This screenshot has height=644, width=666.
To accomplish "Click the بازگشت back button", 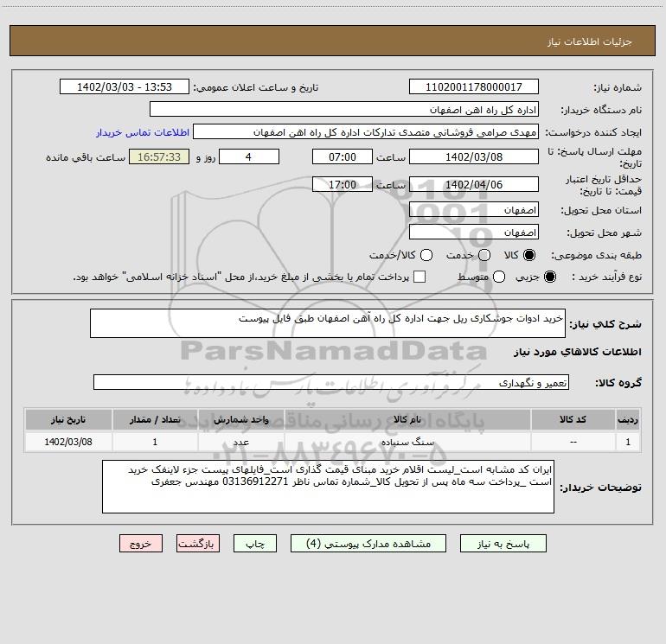I will coord(198,544).
